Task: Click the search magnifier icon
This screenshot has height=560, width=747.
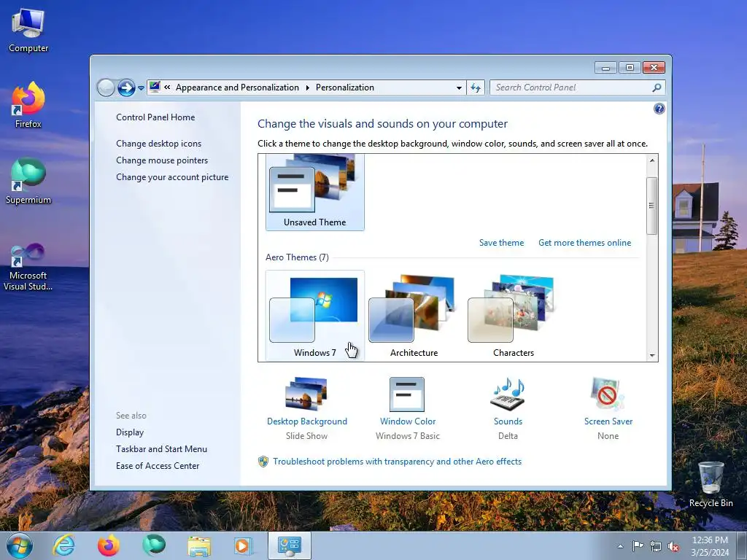Action: pyautogui.click(x=657, y=87)
